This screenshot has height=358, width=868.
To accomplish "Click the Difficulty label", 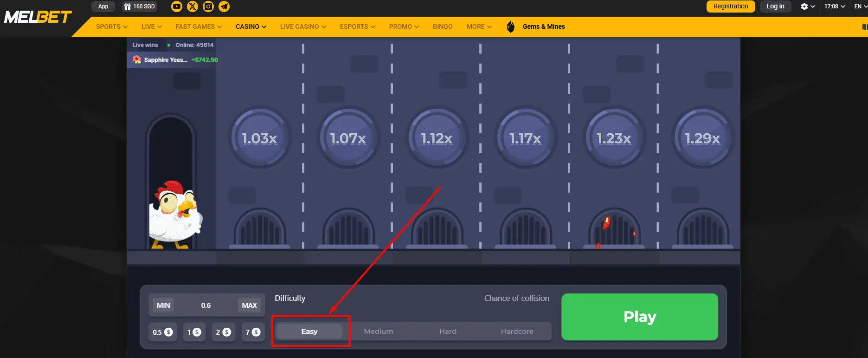I will coord(290,298).
